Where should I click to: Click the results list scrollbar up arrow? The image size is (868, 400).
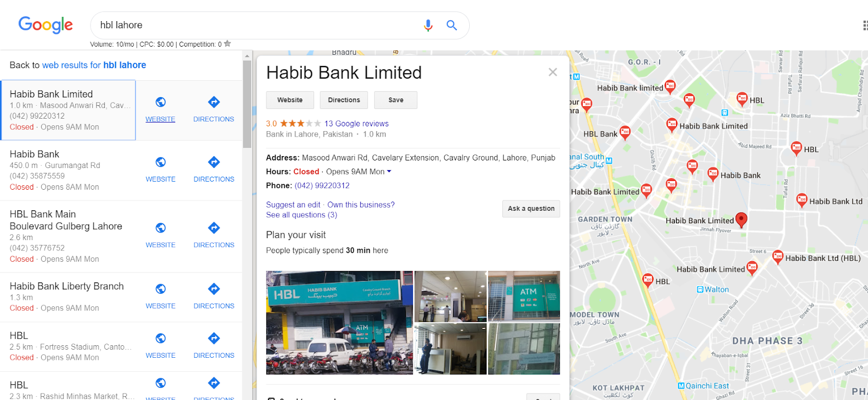[247, 56]
